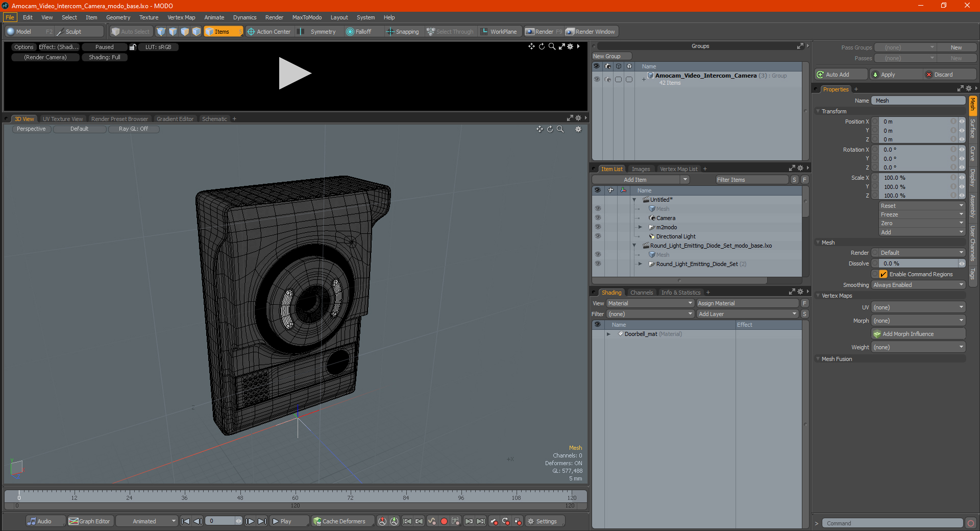Open shading View Material dropdown
This screenshot has width=980, height=531.
point(650,303)
